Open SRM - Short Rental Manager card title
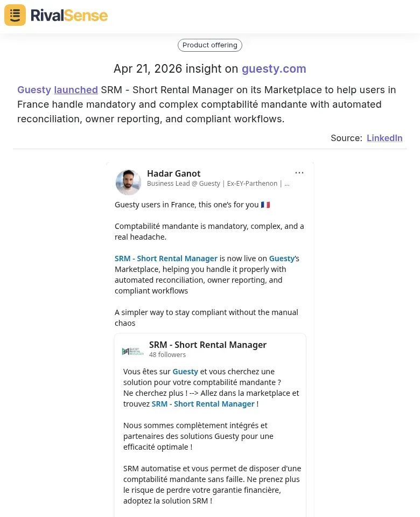This screenshot has height=517, width=420. [x=208, y=345]
